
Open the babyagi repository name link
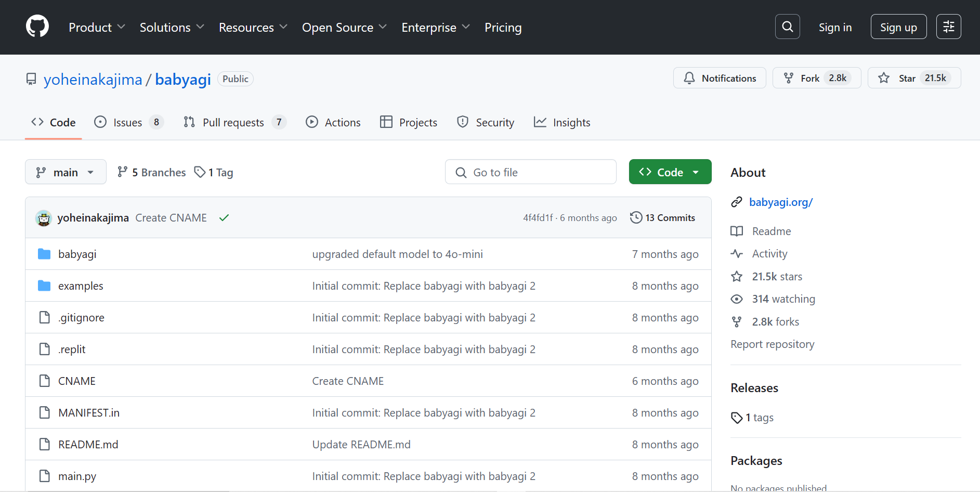(183, 79)
